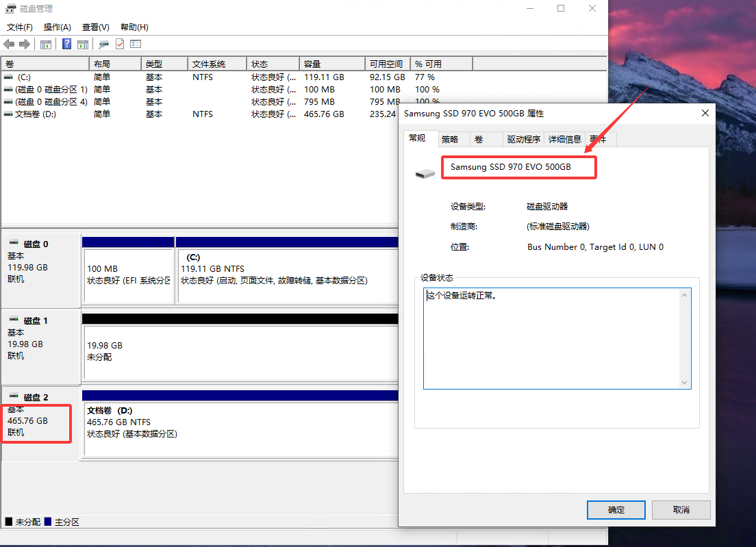Close the Samsung SSD properties dialog
Viewport: 756px width, 547px height.
pyautogui.click(x=705, y=113)
